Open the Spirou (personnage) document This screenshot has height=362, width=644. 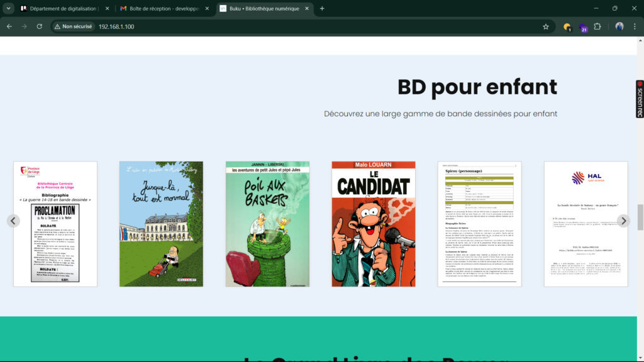click(x=479, y=224)
